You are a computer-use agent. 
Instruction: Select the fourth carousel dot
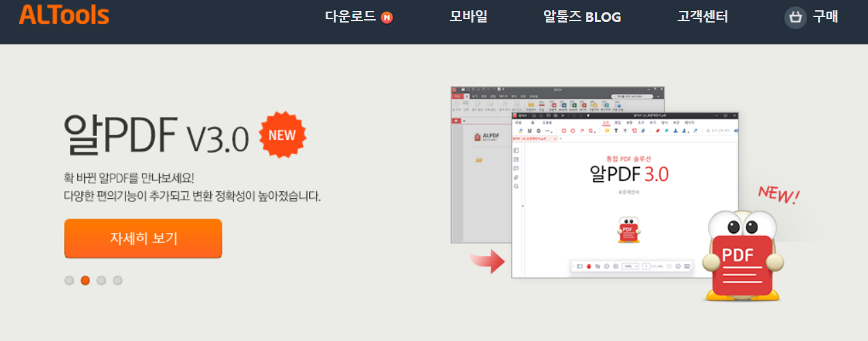[118, 280]
